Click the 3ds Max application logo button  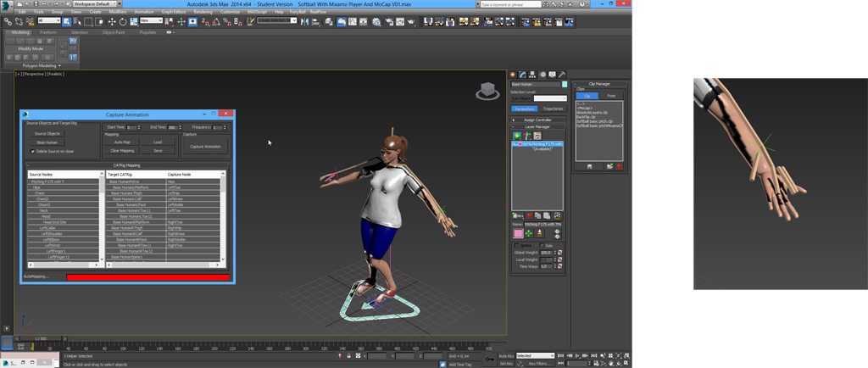point(6,5)
